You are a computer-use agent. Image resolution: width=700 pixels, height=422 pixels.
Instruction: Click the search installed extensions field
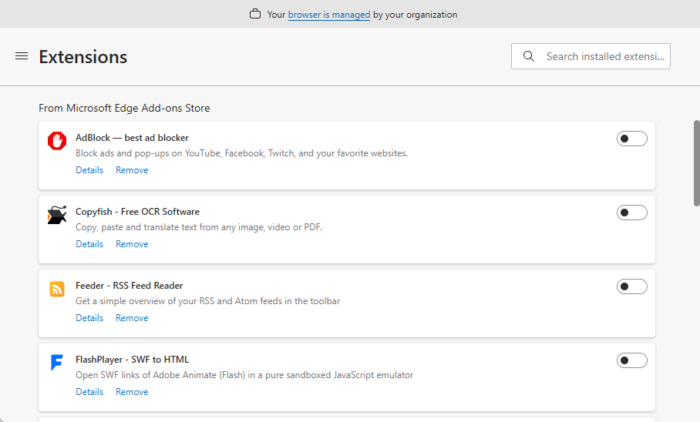pos(604,57)
